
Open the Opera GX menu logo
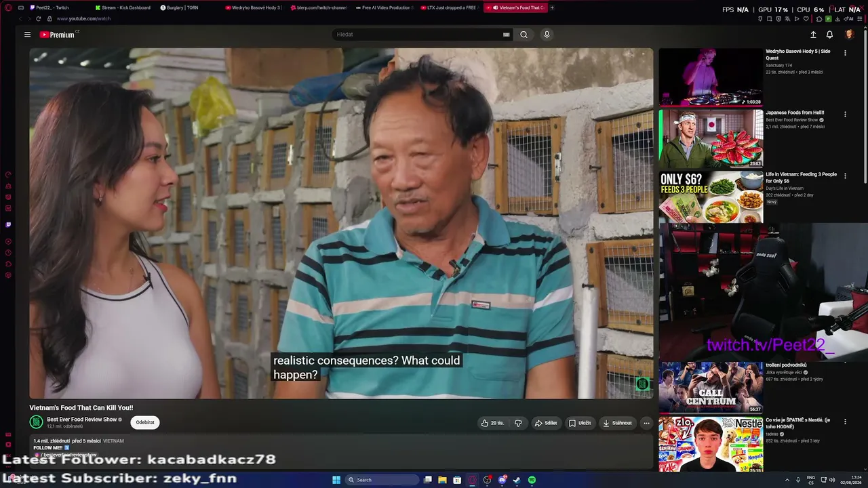point(8,7)
